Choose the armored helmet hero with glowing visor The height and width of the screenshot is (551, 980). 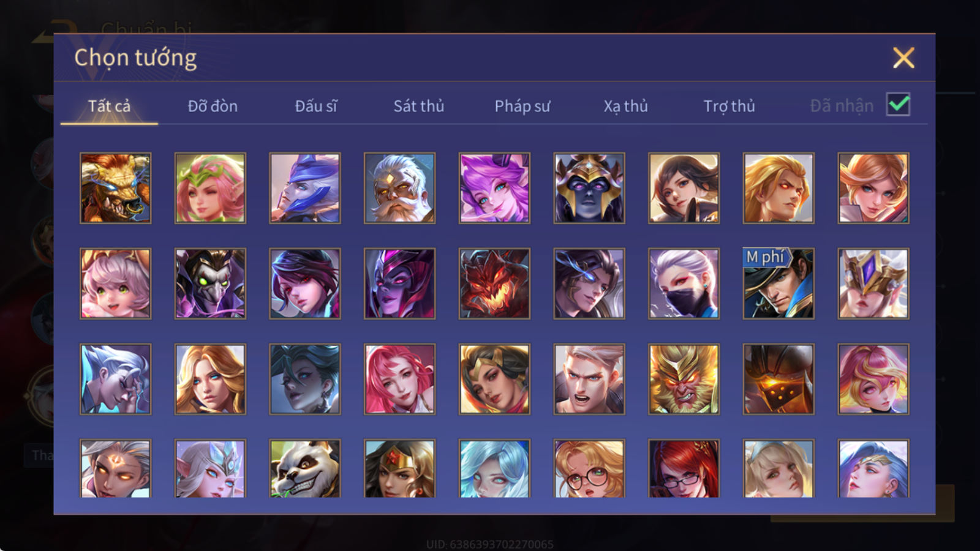click(778, 379)
